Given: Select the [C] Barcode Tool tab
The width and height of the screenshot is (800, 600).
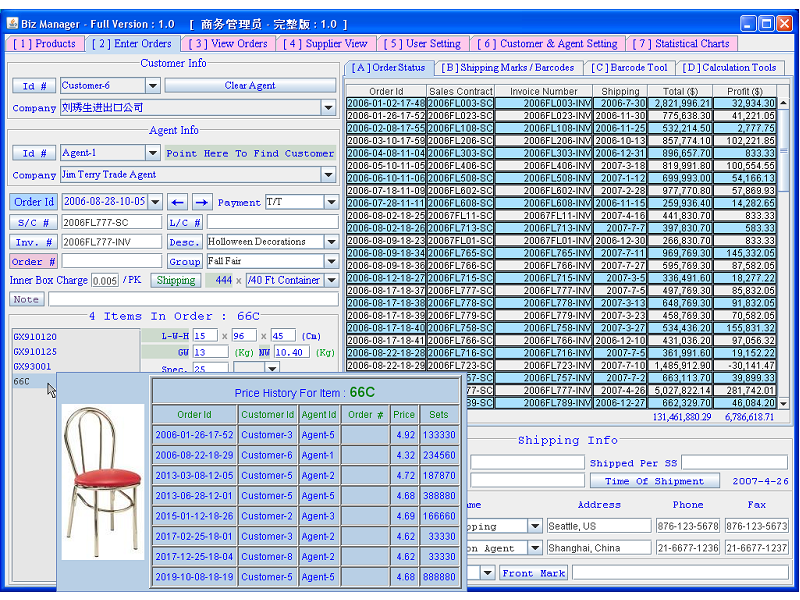Looking at the screenshot, I should click(629, 68).
